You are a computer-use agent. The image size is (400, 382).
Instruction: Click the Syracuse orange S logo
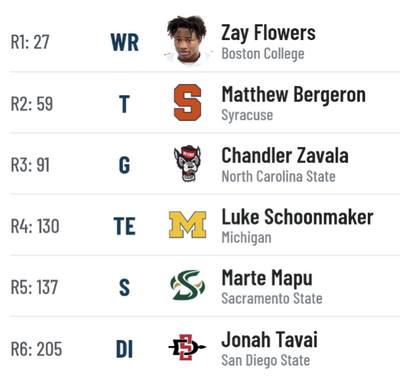pyautogui.click(x=188, y=103)
